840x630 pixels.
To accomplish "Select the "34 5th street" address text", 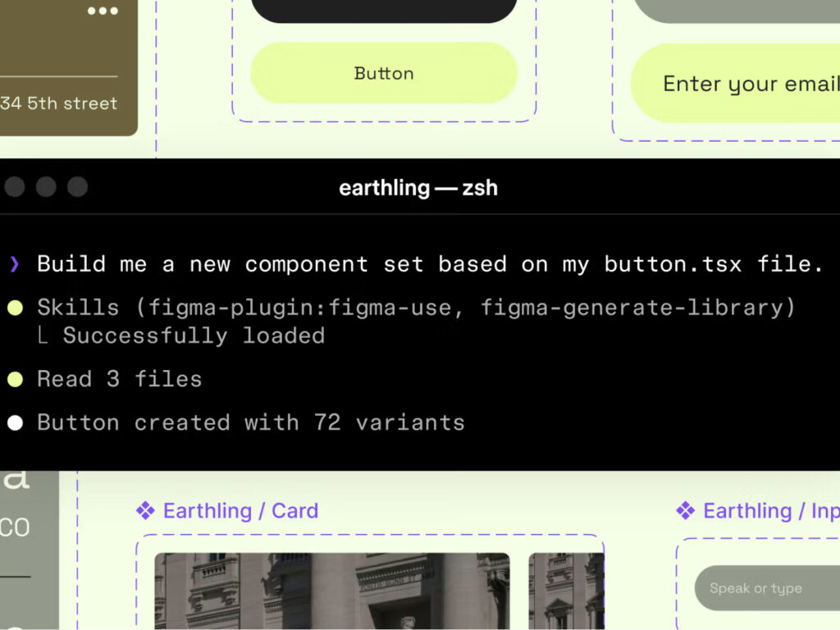I will coord(59,103).
